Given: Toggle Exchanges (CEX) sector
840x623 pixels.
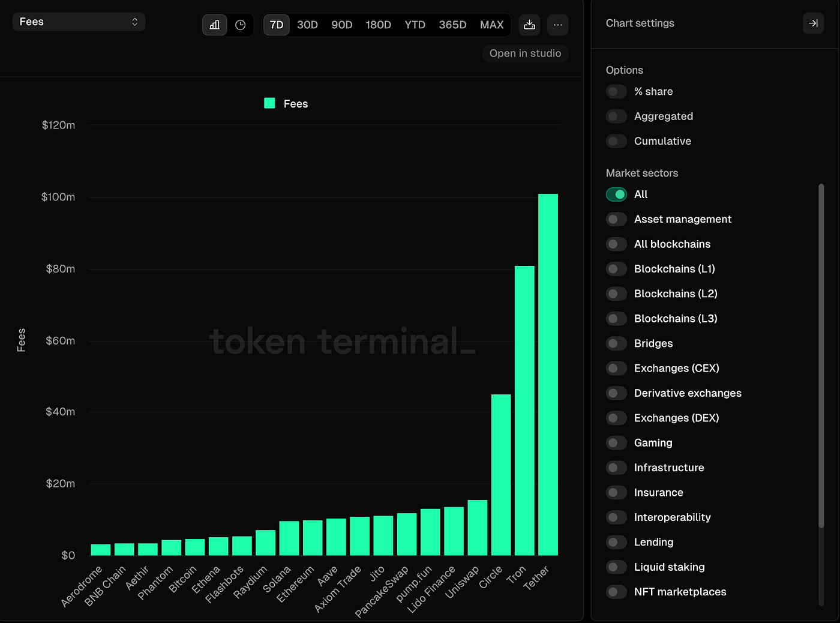Looking at the screenshot, I should 616,369.
